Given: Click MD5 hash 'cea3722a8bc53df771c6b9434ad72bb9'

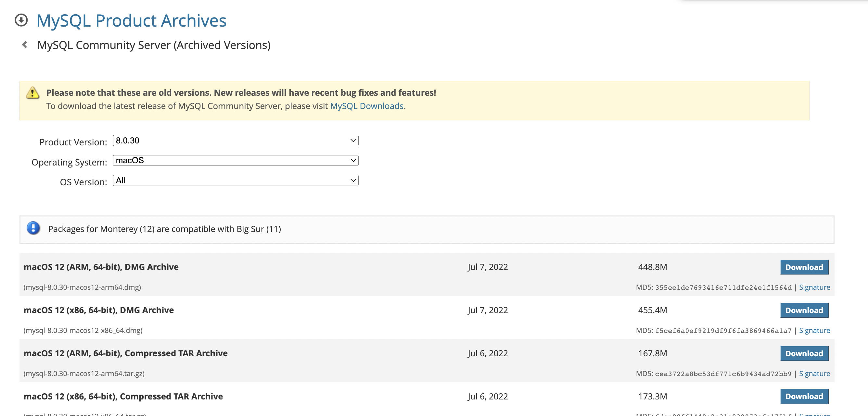Looking at the screenshot, I should click(723, 374).
